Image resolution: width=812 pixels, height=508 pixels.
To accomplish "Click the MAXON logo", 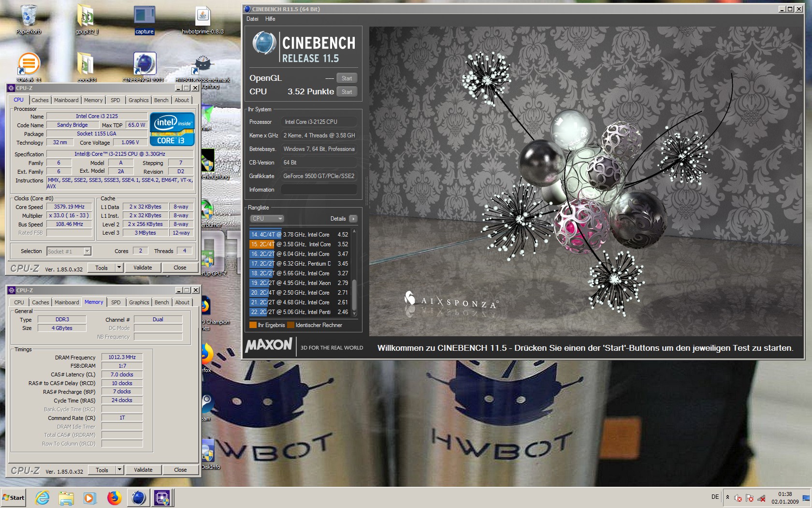I will point(269,345).
